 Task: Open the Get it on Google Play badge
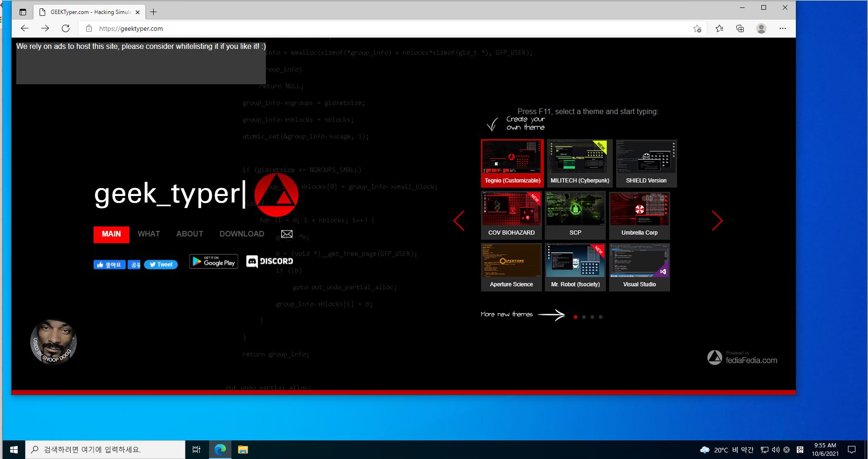coord(214,262)
